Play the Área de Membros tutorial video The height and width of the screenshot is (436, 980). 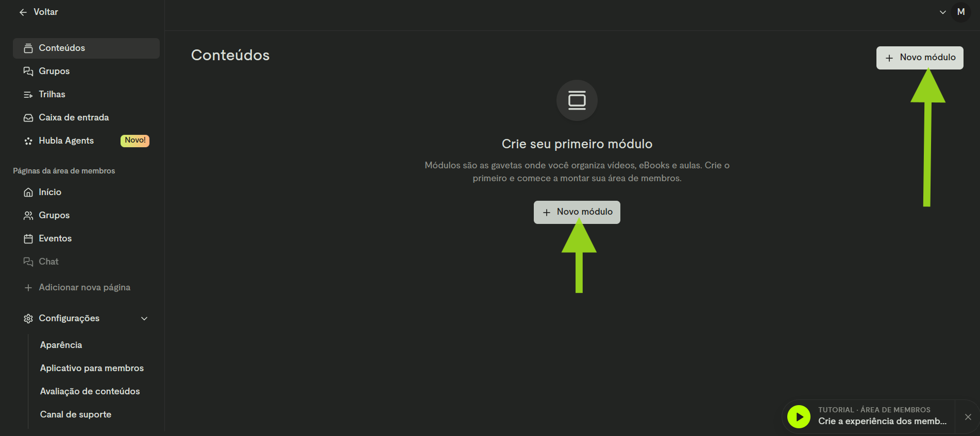tap(799, 417)
